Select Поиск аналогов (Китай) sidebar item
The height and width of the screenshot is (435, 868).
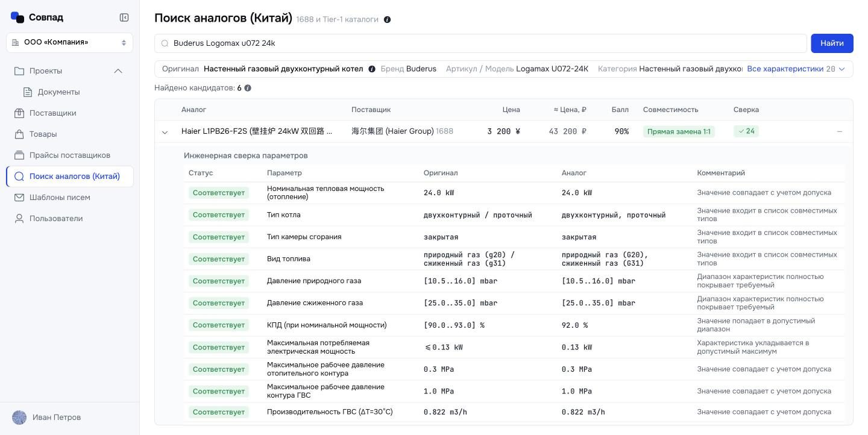(69, 177)
